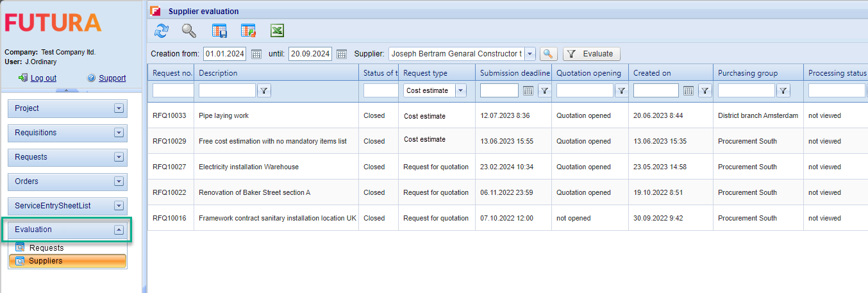This screenshot has height=293, width=868.
Task: Open the calendar for until date
Action: click(342, 54)
